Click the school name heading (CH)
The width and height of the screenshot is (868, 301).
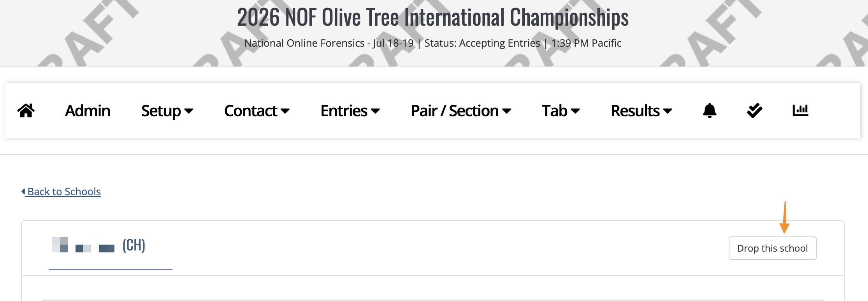tap(99, 245)
